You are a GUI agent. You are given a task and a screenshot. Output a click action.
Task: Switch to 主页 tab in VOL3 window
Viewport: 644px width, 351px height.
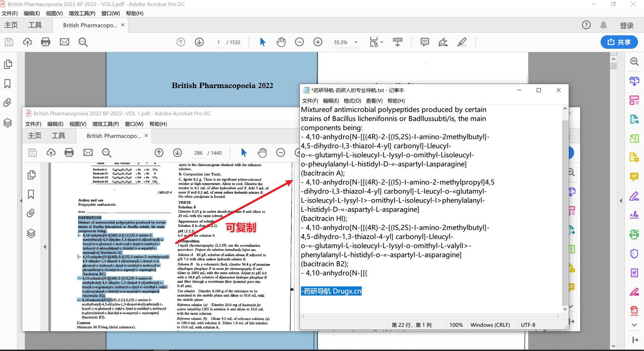pos(11,25)
